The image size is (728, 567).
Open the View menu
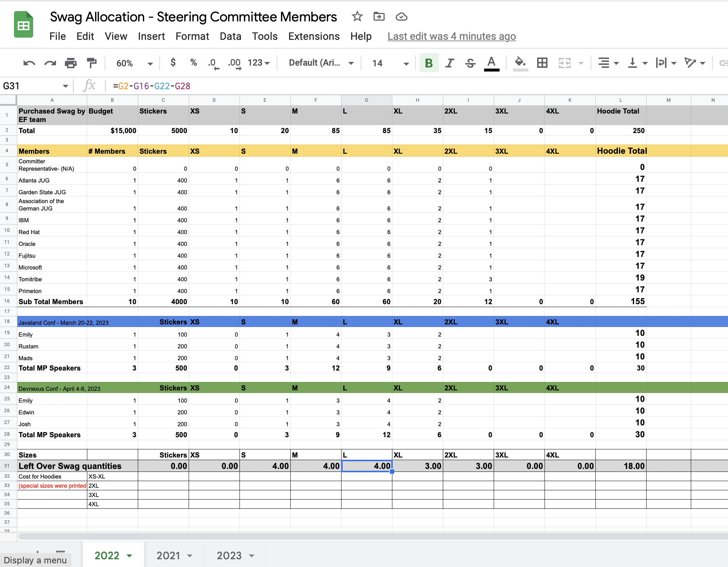tap(116, 36)
